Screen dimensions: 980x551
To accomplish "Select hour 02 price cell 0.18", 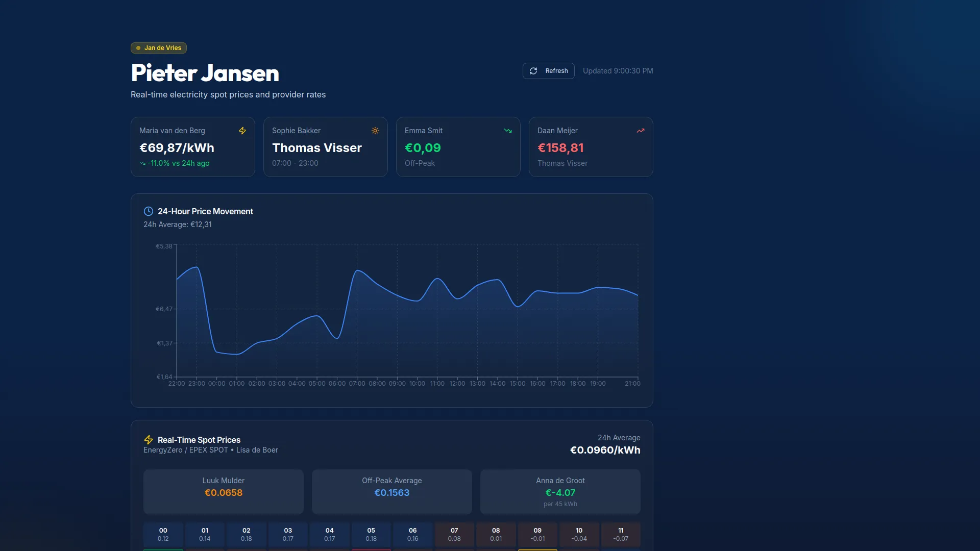I will click(247, 534).
